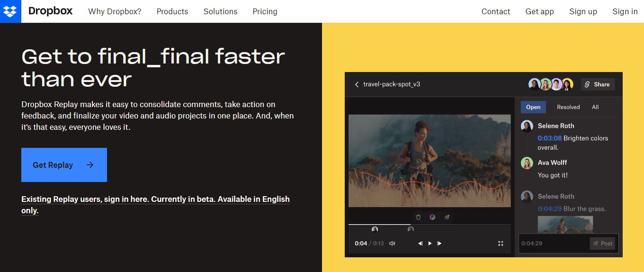Click the blue Get Replay button
644x272 pixels.
coord(64,165)
